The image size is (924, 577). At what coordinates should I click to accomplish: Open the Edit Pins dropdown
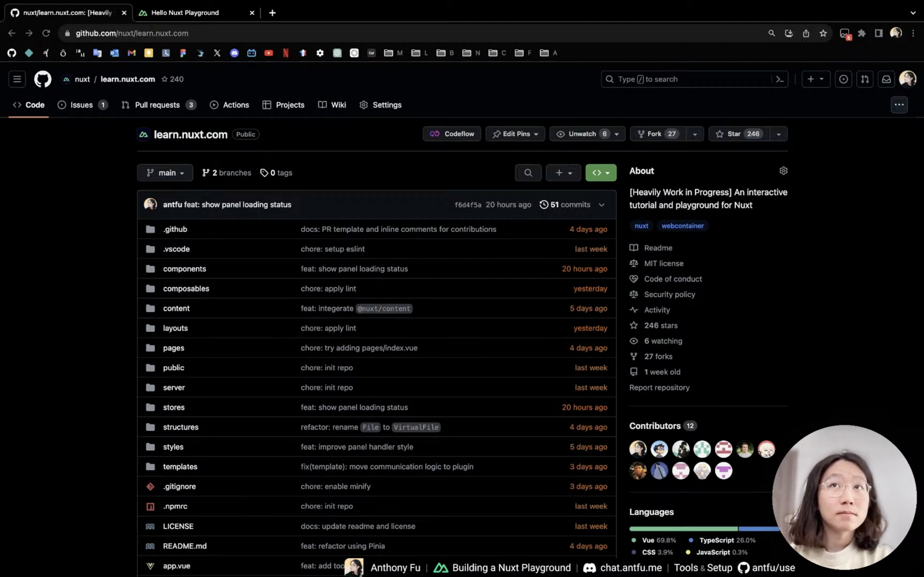coord(515,134)
